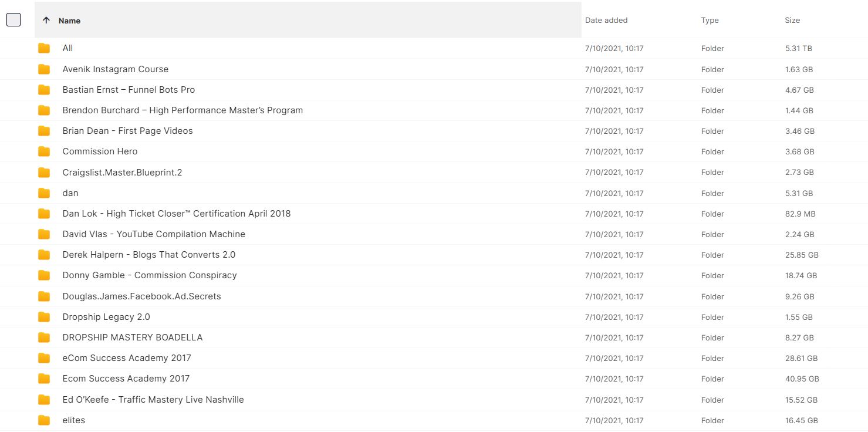Toggle the Name sort arrow
Viewport: 868px width, 432px height.
coord(46,21)
